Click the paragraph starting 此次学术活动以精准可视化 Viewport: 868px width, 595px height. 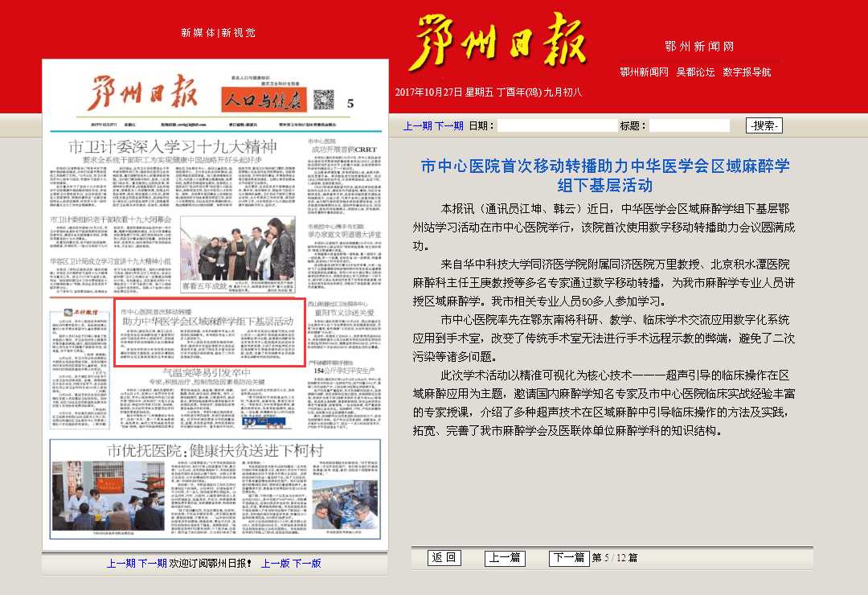pos(604,403)
